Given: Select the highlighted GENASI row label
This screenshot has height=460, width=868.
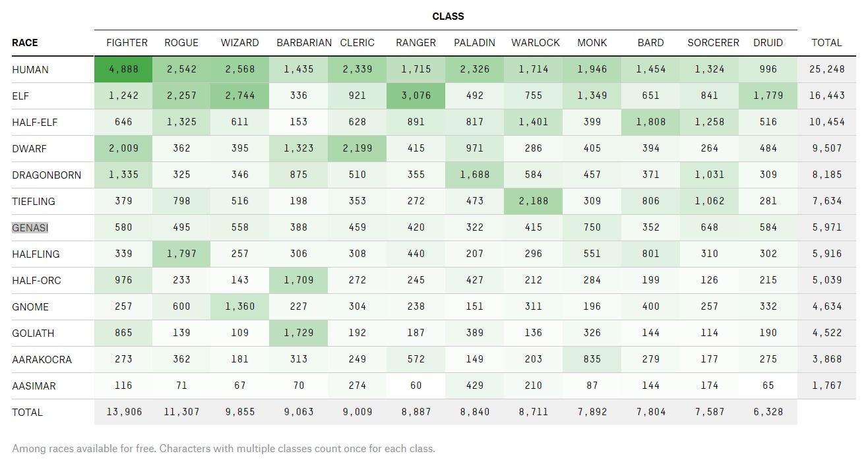Looking at the screenshot, I should pos(30,228).
